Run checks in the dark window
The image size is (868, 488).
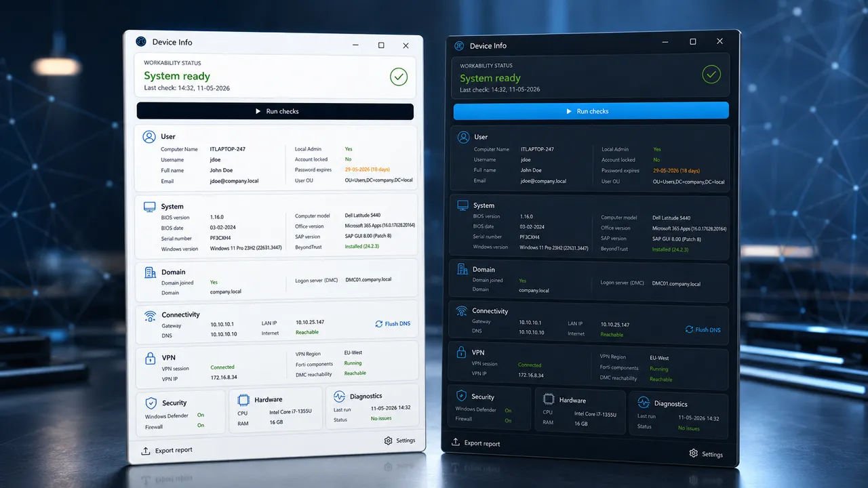pyautogui.click(x=591, y=111)
